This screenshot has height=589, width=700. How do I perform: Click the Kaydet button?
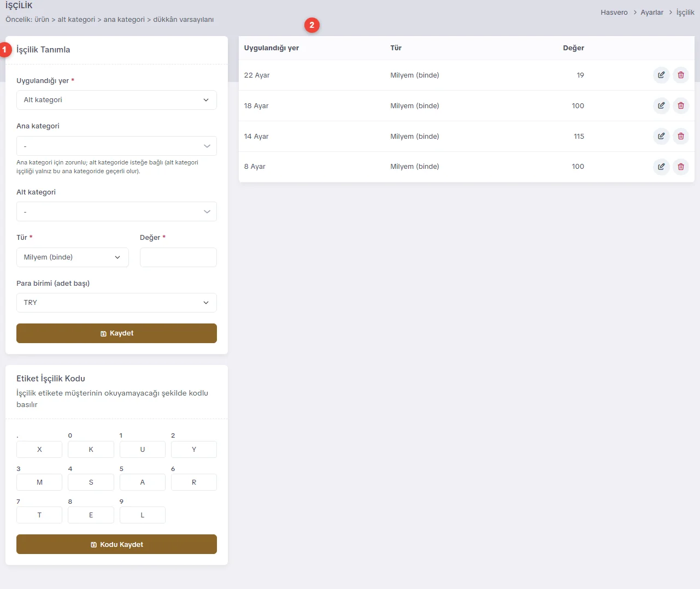click(116, 333)
